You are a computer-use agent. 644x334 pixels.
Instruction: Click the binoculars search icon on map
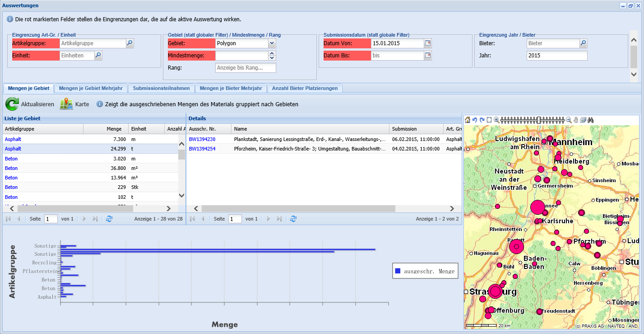(590, 120)
